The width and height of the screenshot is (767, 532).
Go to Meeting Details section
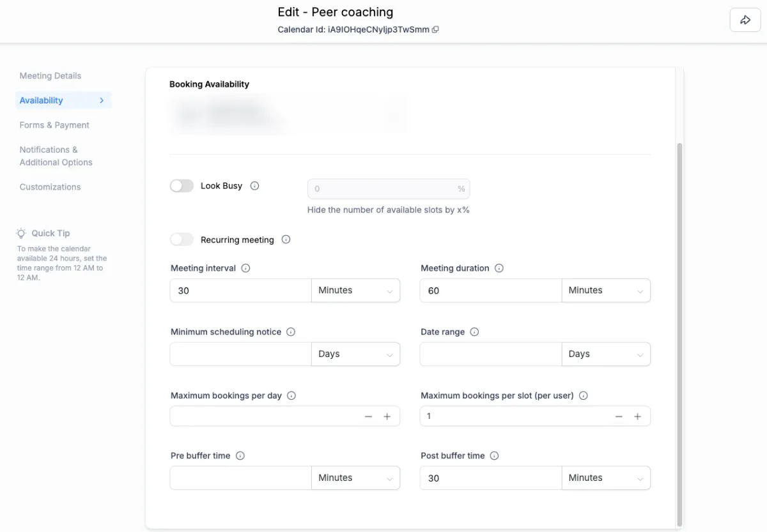[50, 76]
